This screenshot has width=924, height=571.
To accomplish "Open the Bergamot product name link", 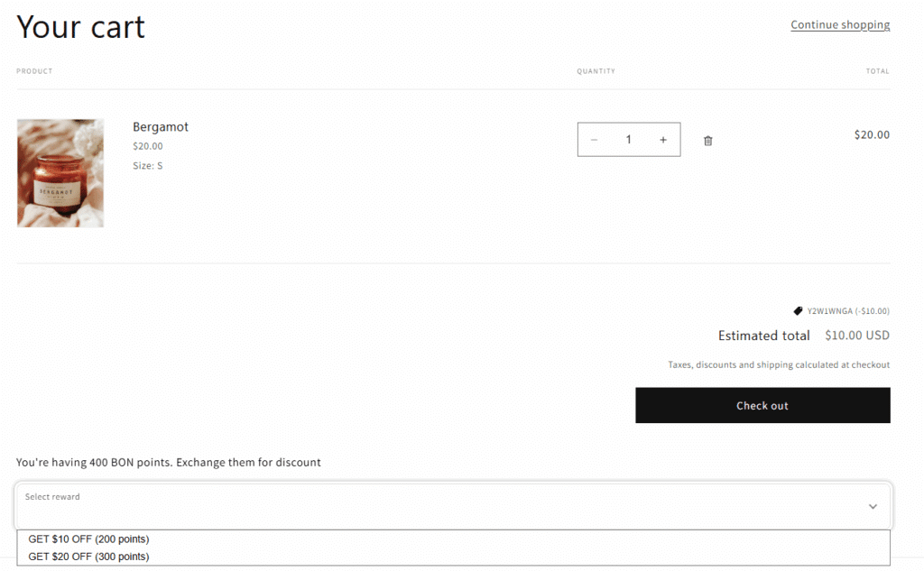I will [x=161, y=126].
